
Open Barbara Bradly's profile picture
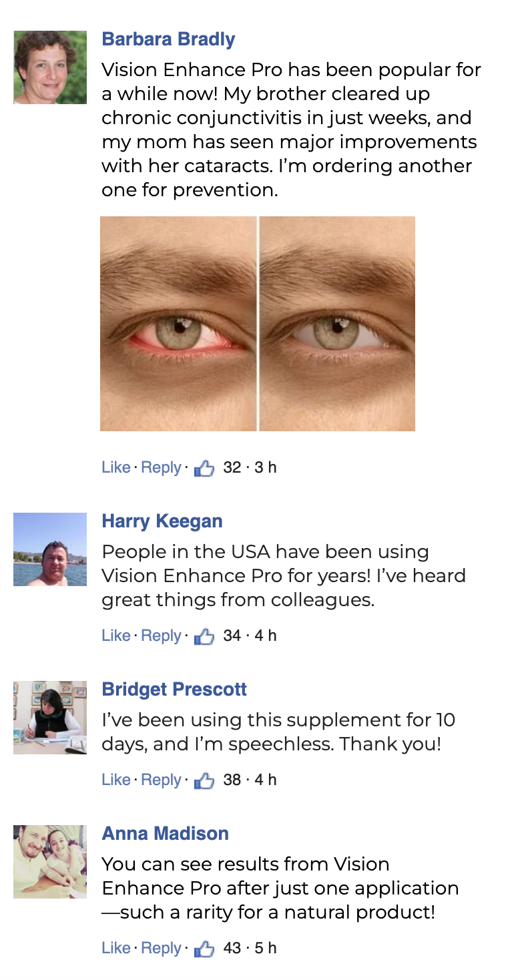pos(50,67)
